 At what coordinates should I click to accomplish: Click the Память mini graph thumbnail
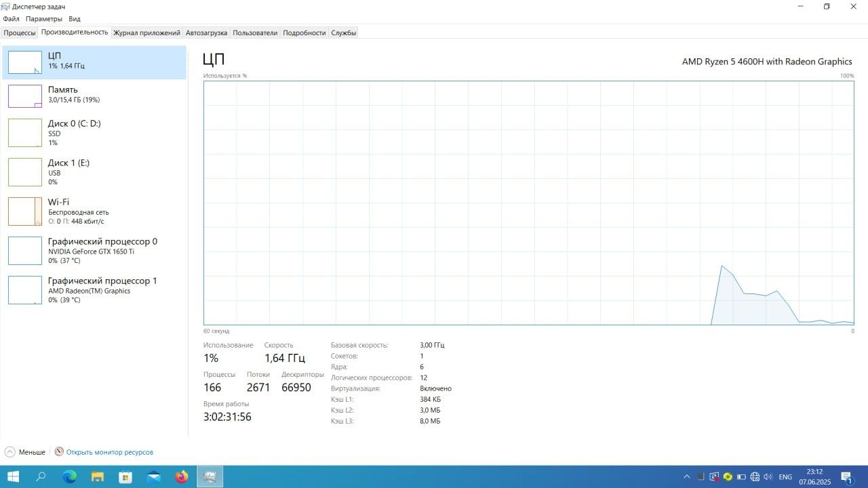[25, 96]
